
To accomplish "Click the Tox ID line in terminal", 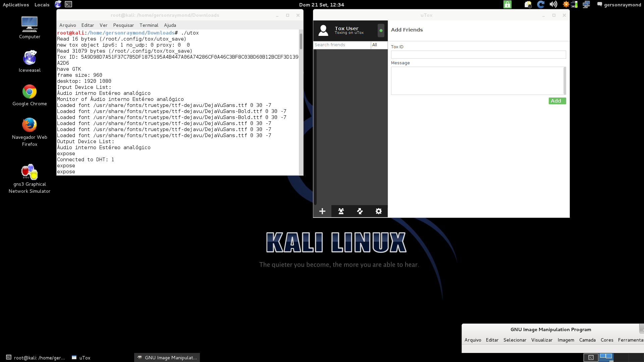I will click(178, 57).
